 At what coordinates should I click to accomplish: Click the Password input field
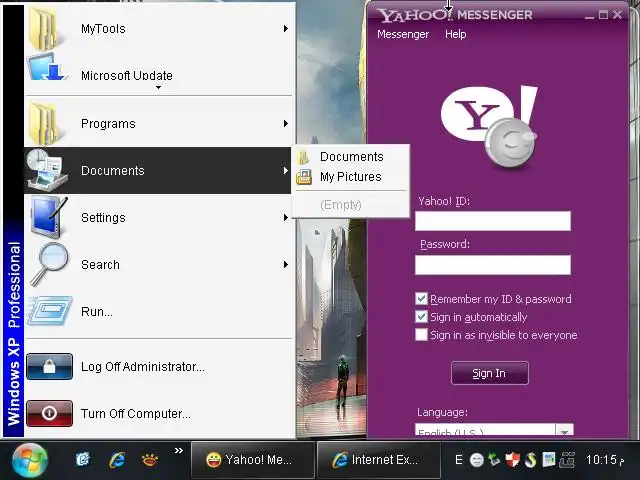[493, 264]
